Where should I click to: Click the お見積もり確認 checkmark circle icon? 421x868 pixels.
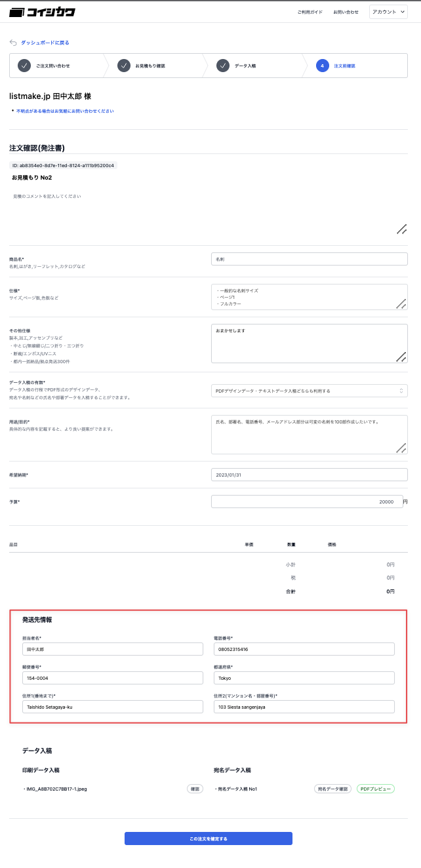coord(124,66)
